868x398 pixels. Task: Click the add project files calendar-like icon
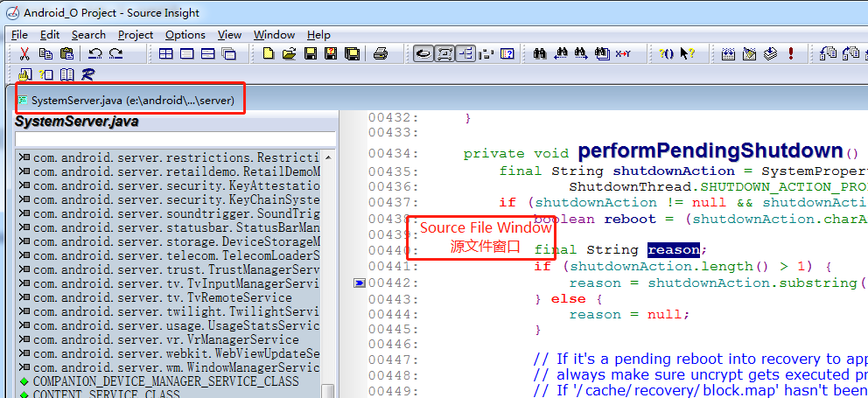tap(729, 53)
